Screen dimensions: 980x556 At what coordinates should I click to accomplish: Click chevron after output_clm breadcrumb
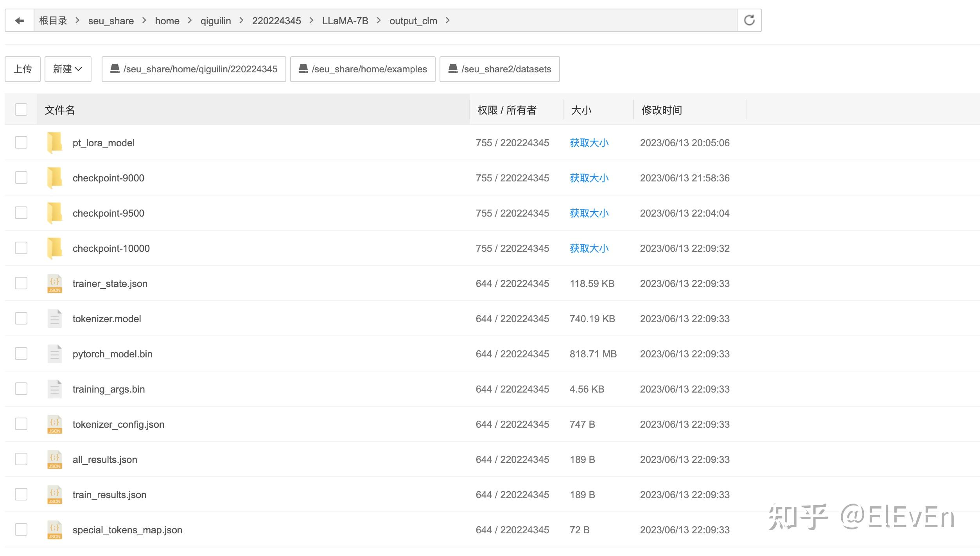pyautogui.click(x=448, y=20)
